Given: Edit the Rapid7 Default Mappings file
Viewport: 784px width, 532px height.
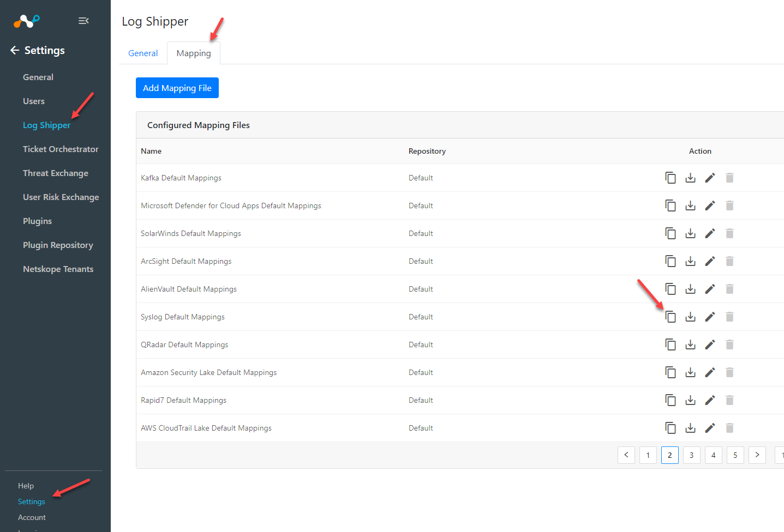Looking at the screenshot, I should click(710, 400).
